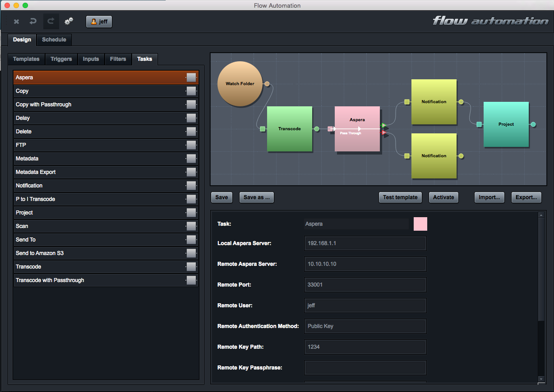Open the Remote Authentication Method dropdown

tap(365, 326)
